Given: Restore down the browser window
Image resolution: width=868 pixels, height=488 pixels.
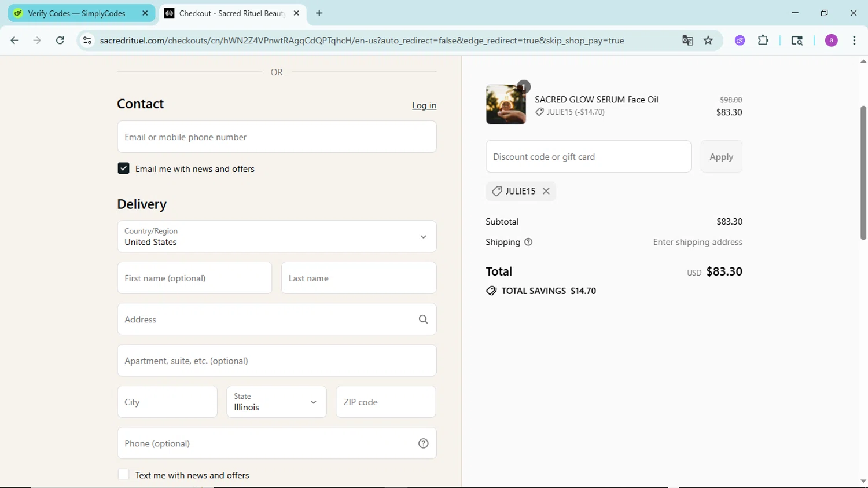Looking at the screenshot, I should [x=824, y=13].
